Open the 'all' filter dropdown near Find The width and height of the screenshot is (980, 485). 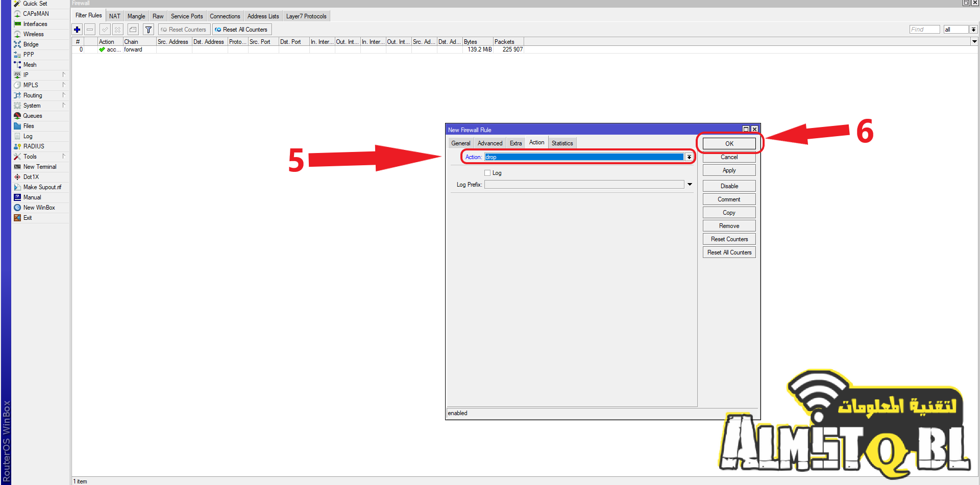[973, 30]
